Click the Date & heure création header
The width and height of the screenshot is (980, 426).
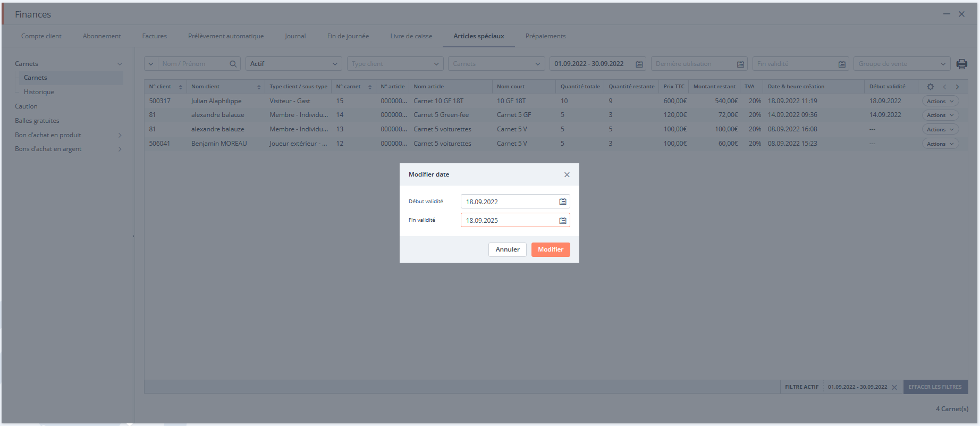click(796, 87)
